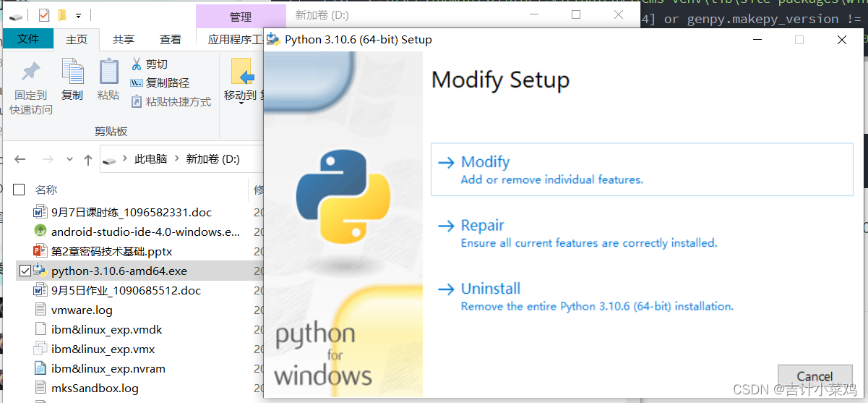868x403 pixels.
Task: Open the 应用程序工具 ribbon tab
Action: coord(233,40)
